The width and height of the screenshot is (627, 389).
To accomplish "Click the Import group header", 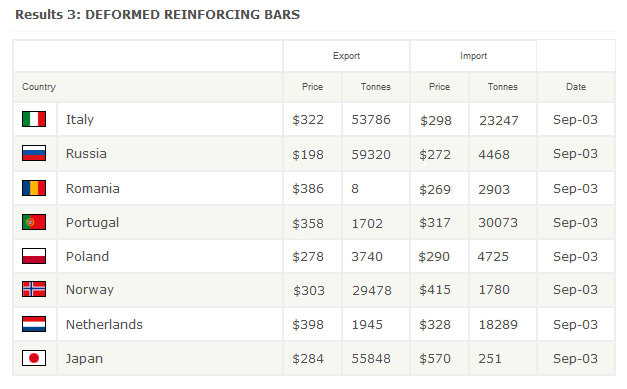I will [473, 56].
